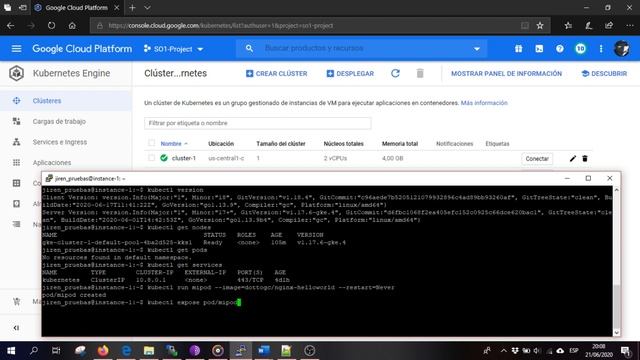Share this page with browser share icon
Image resolution: width=640 pixels, height=360 pixels.
coord(609,25)
